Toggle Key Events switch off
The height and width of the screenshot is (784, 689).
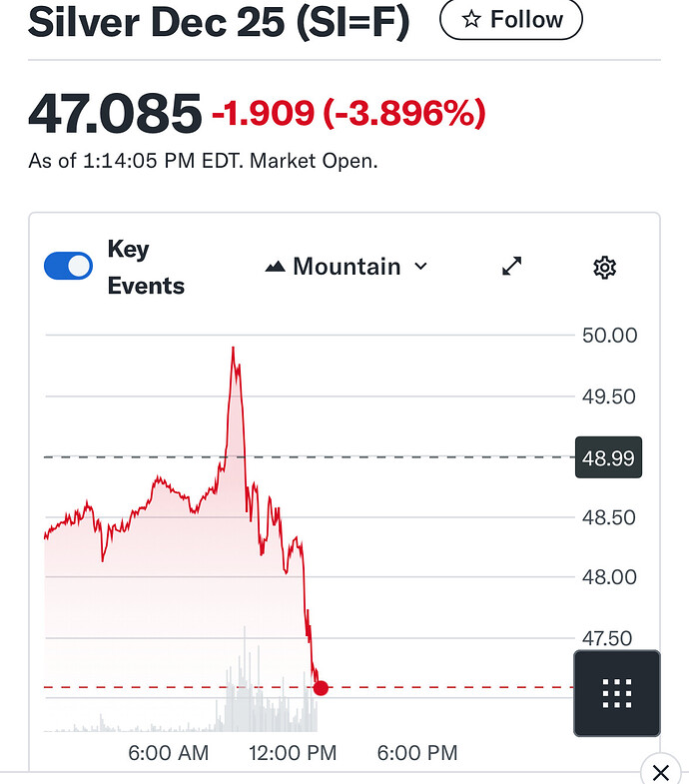pyautogui.click(x=69, y=266)
